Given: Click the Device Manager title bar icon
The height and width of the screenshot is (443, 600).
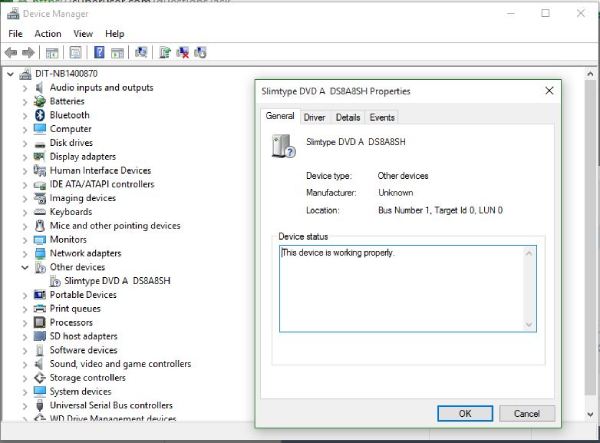Looking at the screenshot, I should (x=13, y=13).
